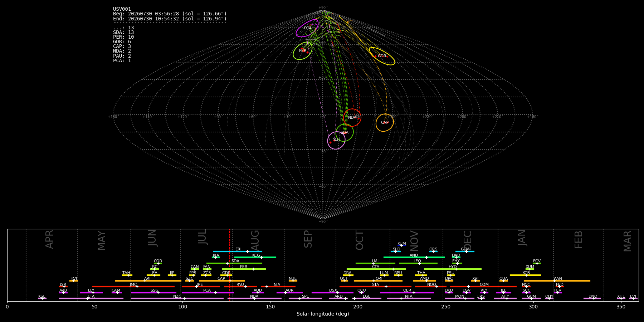Click the NTA shower bar label

click(409, 297)
